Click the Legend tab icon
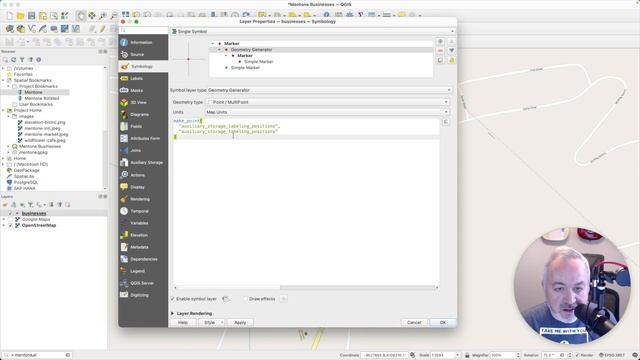640x360 pixels. 124,271
